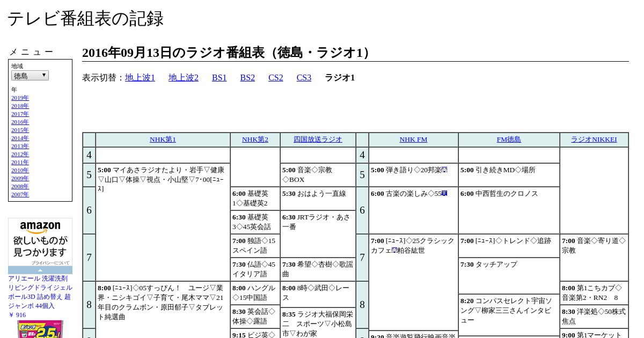The image size is (644, 338).
Task: Select the 7:30 仏語 イタリア語 program
Action: coord(255,269)
